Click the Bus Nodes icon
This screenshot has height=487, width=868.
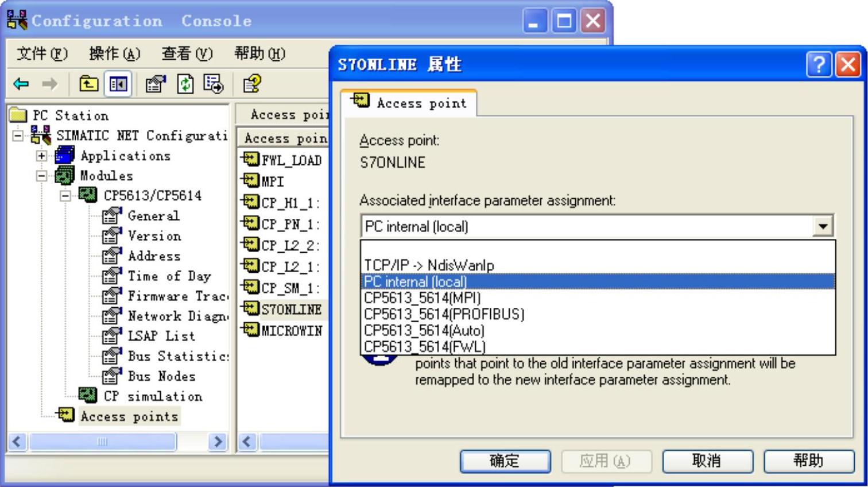pos(111,376)
